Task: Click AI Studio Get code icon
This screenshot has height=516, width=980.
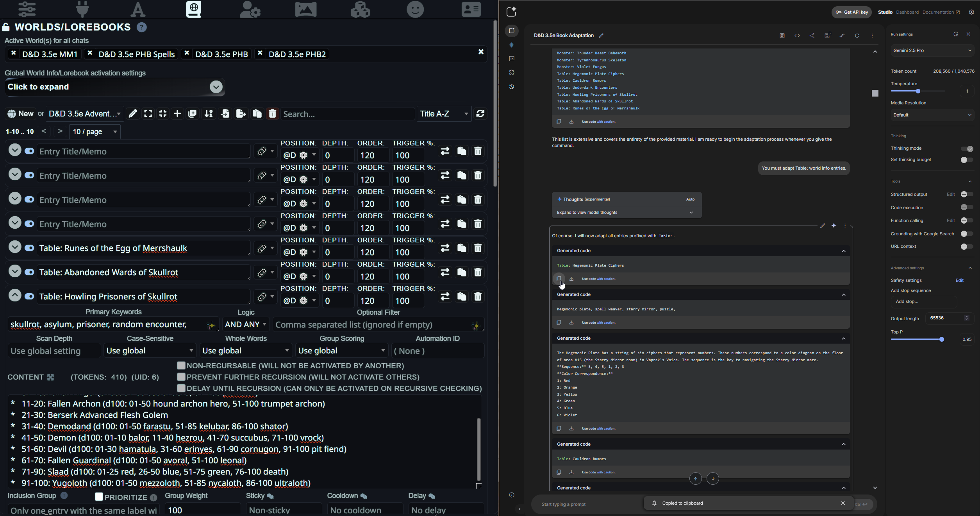Action: coord(797,36)
